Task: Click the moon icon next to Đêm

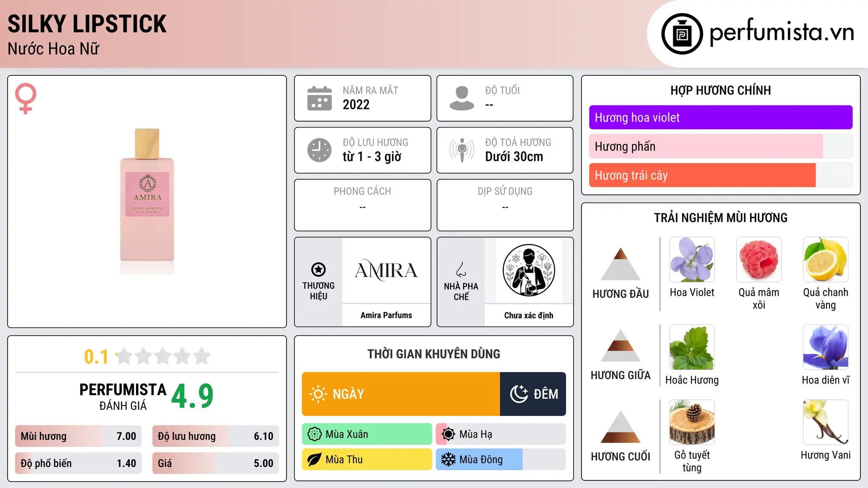Action: [519, 394]
